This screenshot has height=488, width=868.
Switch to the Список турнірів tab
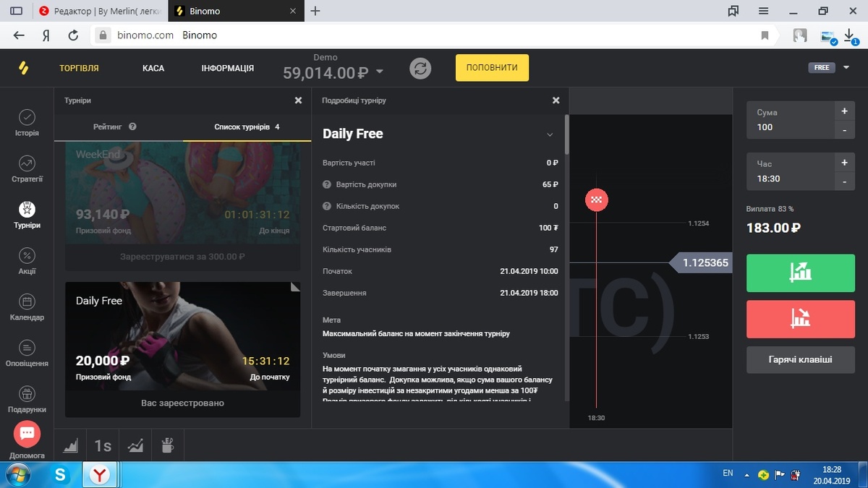pos(247,127)
